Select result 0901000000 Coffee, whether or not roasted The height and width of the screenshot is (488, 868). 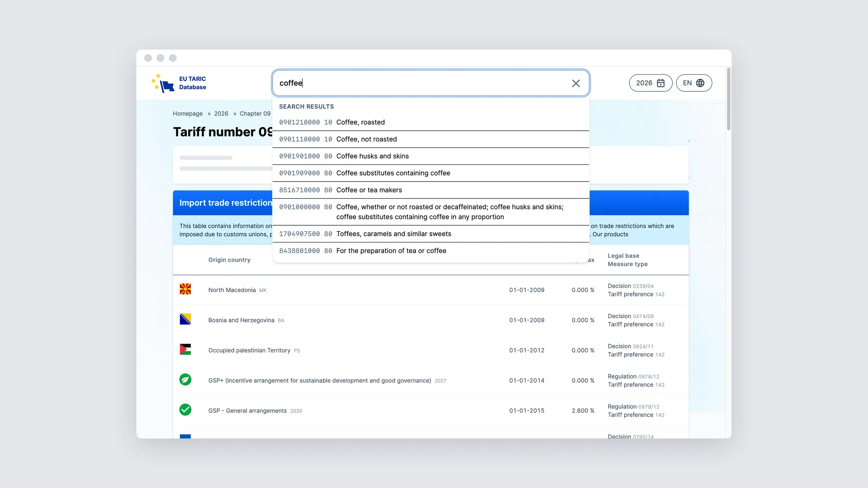click(430, 212)
